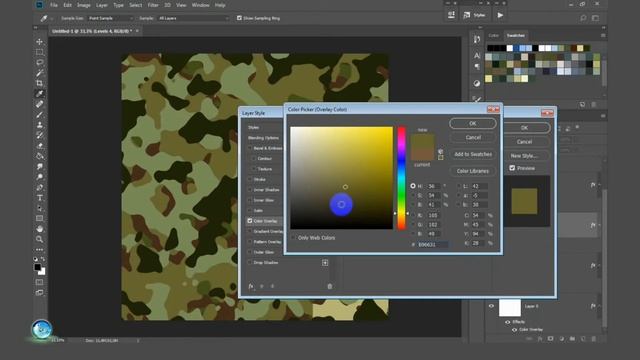Screen dimensions: 640x360
Task: Open the eyedropper tool preset picker arrow
Action: 52,18
